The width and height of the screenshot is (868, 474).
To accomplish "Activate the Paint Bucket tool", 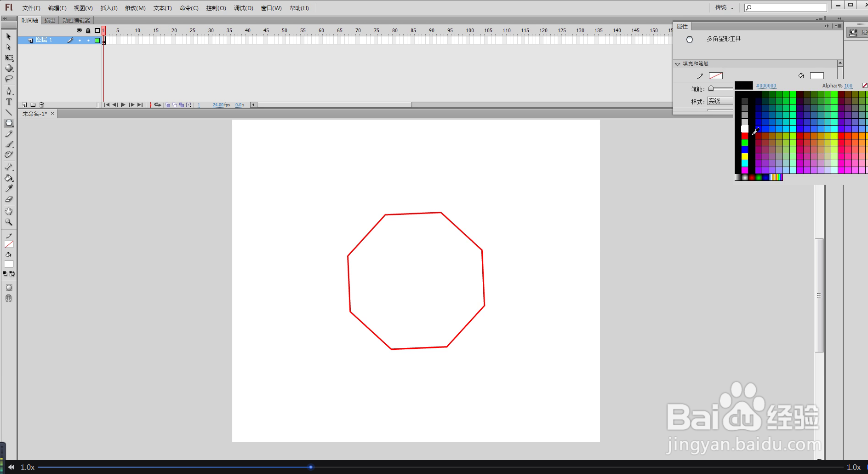I will [x=8, y=178].
